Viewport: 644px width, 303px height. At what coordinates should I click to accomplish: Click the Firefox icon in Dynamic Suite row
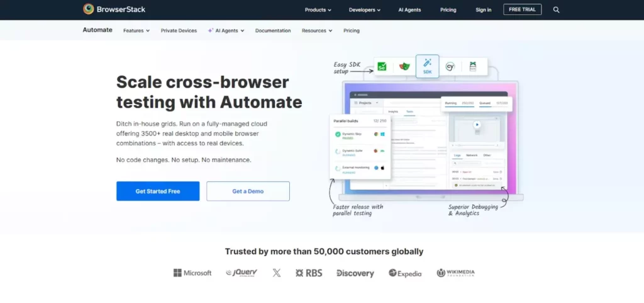(376, 151)
